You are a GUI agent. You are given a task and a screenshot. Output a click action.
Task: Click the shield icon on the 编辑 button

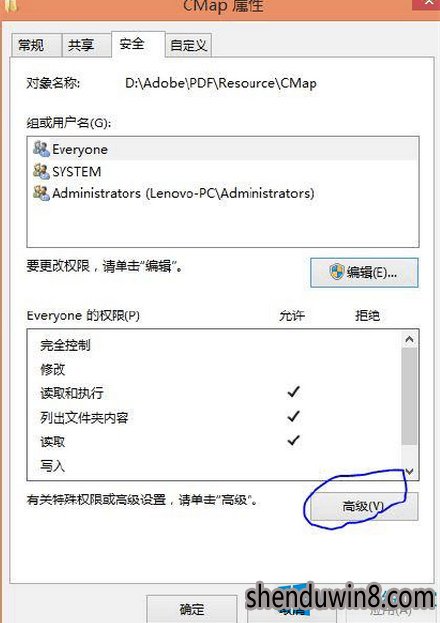[x=336, y=272]
